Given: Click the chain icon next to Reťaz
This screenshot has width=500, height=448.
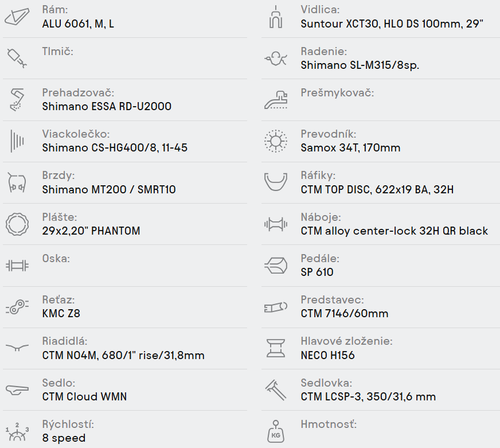Looking at the screenshot, I should point(17,307).
